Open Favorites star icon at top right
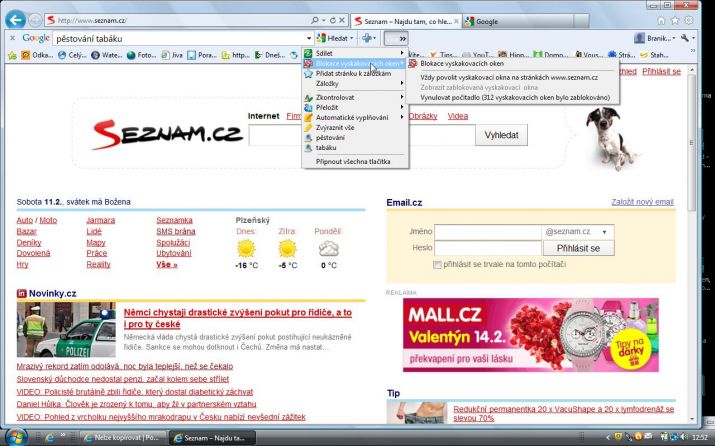The height and width of the screenshot is (446, 715). 675,21
